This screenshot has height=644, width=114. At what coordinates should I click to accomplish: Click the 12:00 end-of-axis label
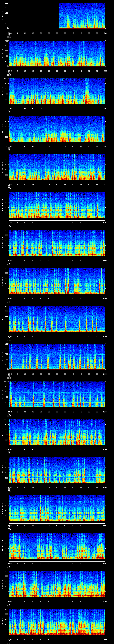[105, 298]
